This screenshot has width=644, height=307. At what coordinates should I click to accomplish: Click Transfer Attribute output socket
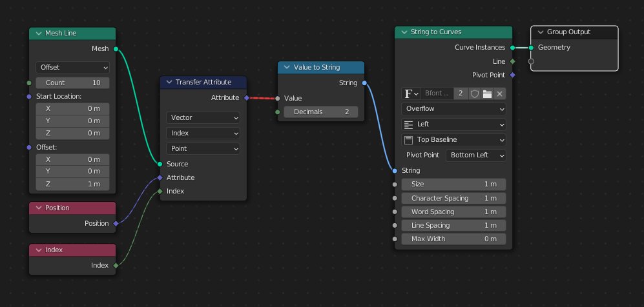coord(247,97)
